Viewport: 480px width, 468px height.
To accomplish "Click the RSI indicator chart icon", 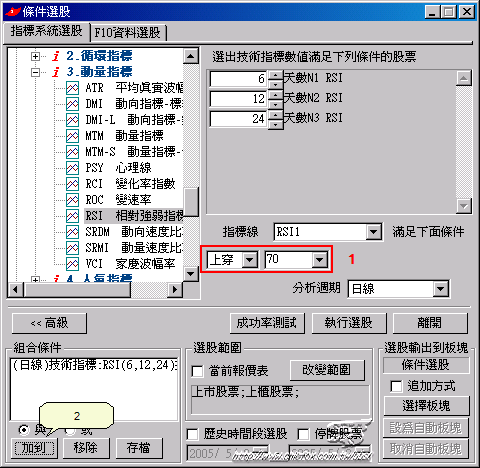I will point(72,216).
